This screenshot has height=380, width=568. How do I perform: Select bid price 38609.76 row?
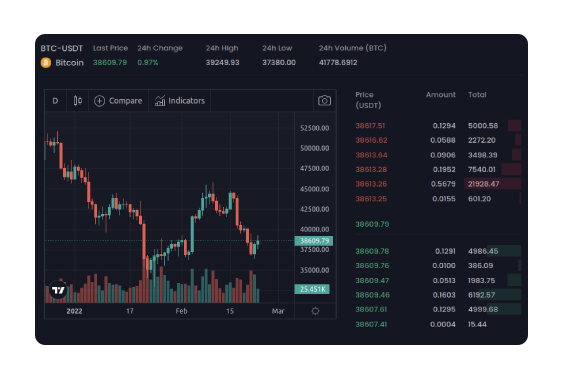pyautogui.click(x=438, y=266)
